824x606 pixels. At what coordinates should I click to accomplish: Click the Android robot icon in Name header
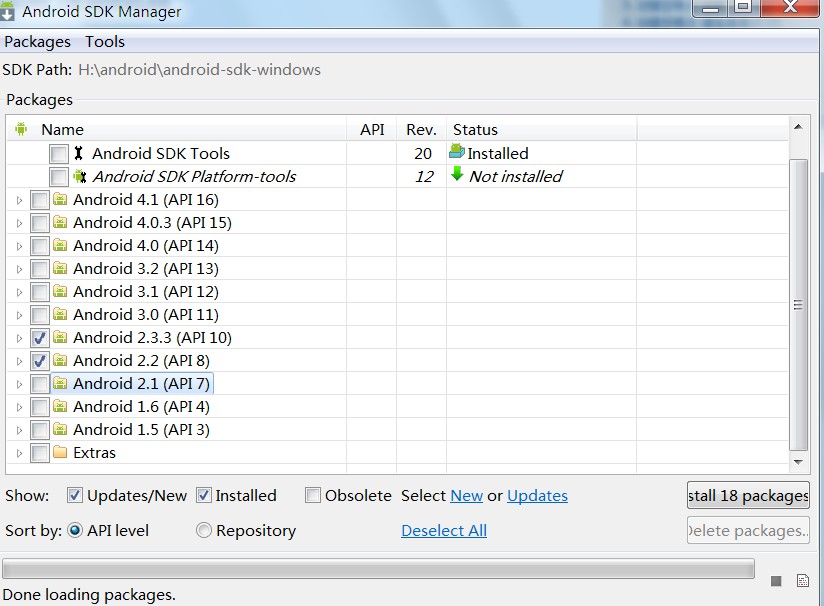pyautogui.click(x=21, y=129)
